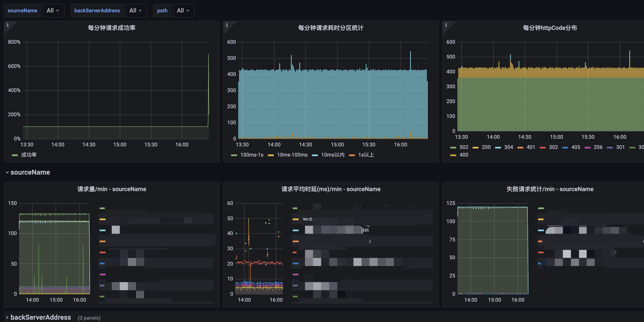Click the backServerAddress variable label

(x=97, y=10)
